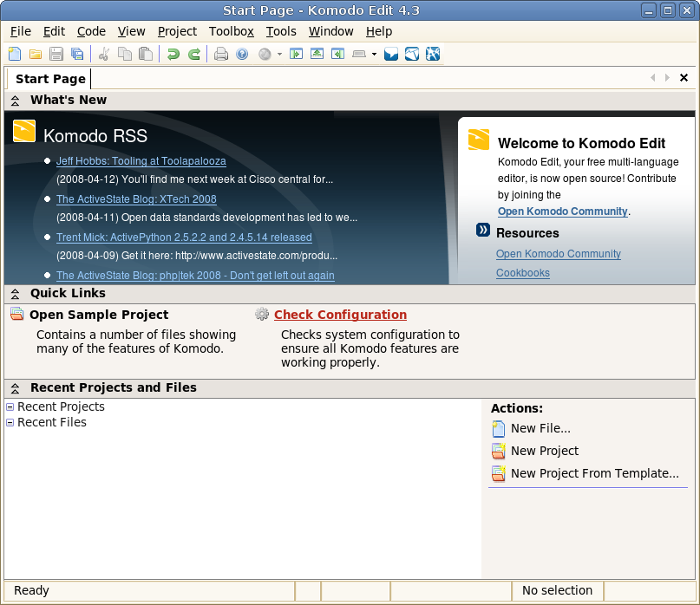Click the tab scroll right arrow

pyautogui.click(x=667, y=78)
